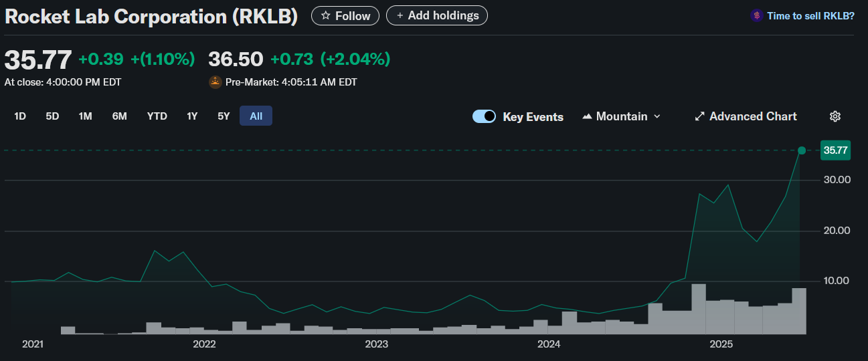Add holdings for RKLB
This screenshot has height=361, width=868.
[x=437, y=15]
